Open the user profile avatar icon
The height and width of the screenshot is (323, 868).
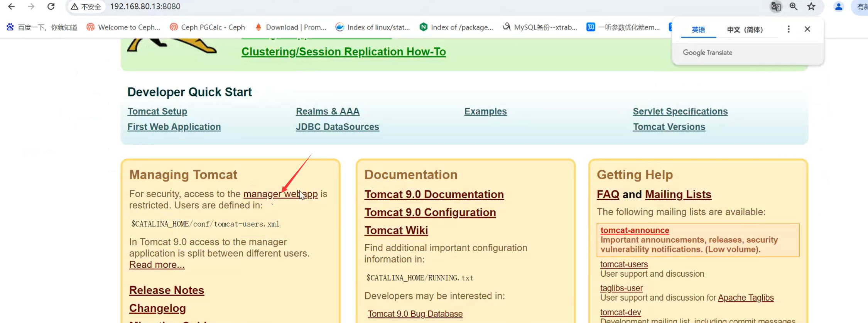click(x=839, y=7)
